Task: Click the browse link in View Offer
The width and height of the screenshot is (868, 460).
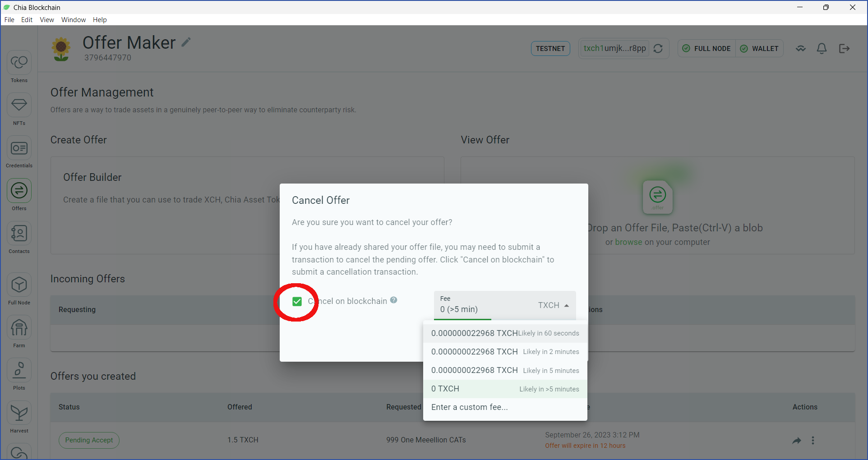Action: click(628, 242)
